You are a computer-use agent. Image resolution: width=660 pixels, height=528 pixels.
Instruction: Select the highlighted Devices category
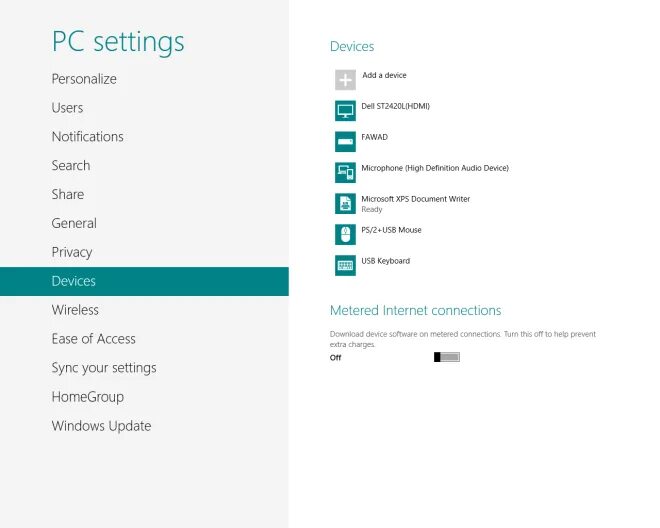[x=144, y=281]
